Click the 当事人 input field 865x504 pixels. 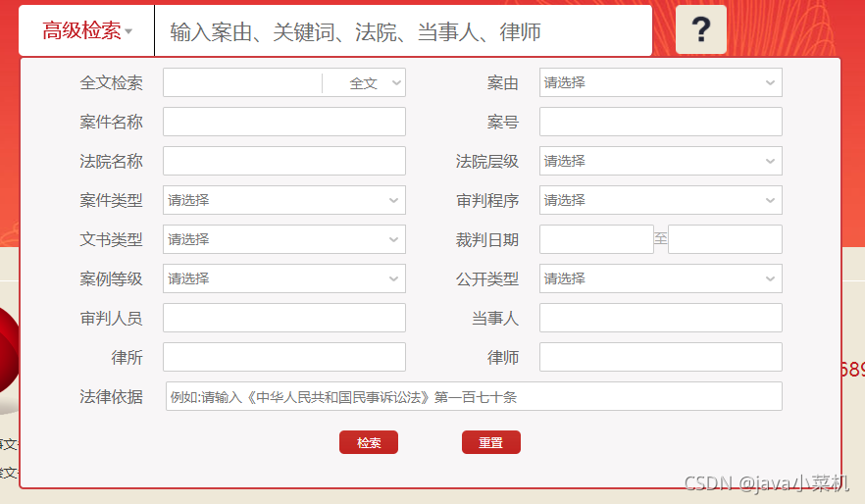point(660,318)
